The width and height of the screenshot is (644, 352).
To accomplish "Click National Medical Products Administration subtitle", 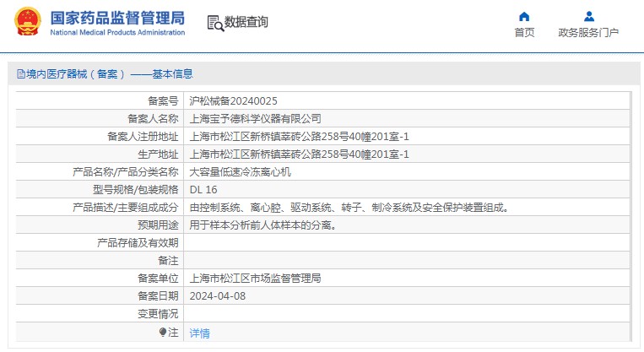I will [x=117, y=32].
